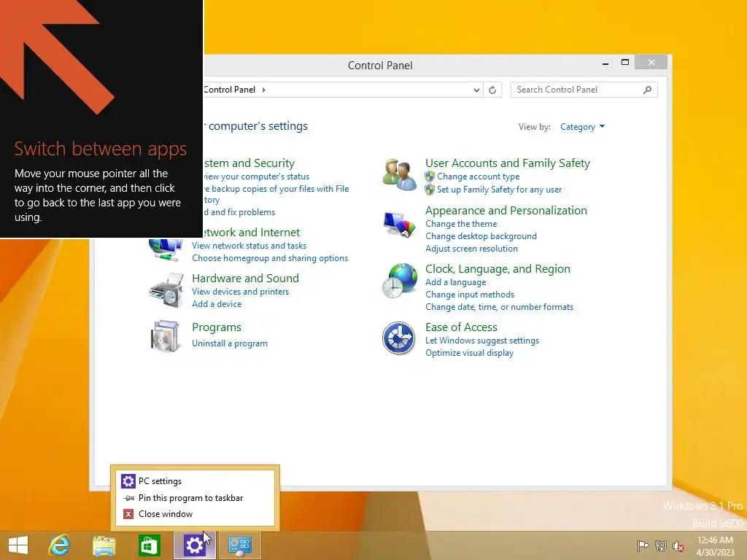The image size is (747, 560).
Task: Open Choose homegroup and sharing options
Action: [x=270, y=258]
